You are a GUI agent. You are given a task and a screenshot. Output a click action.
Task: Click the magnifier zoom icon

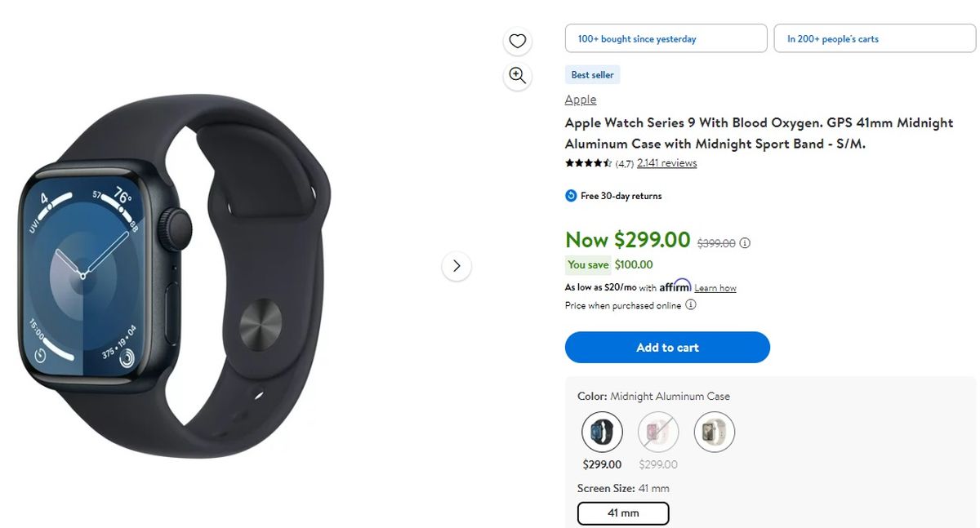517,76
